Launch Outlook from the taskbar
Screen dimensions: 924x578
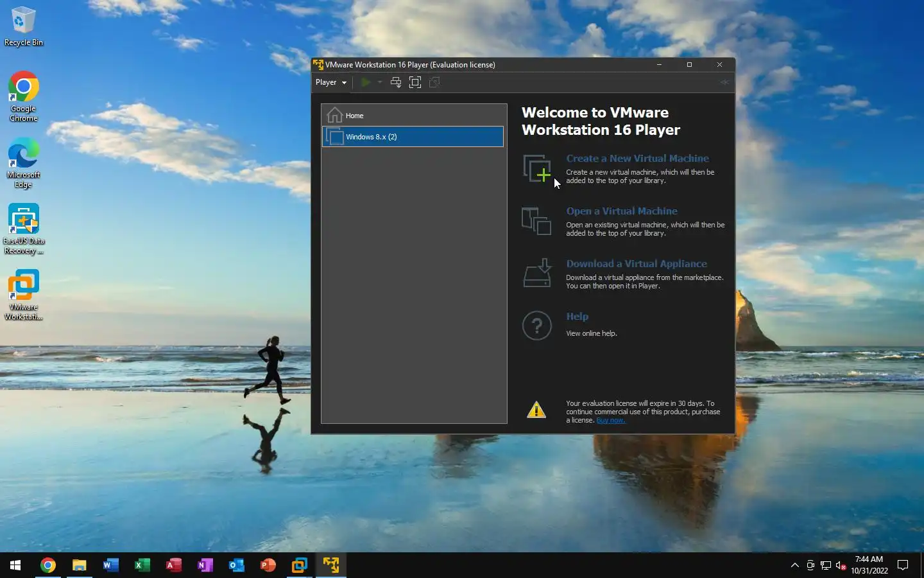click(236, 565)
